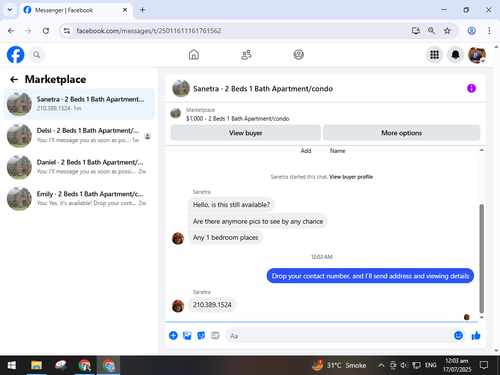
Task: Open Facebook search magnifier
Action: pyautogui.click(x=37, y=55)
